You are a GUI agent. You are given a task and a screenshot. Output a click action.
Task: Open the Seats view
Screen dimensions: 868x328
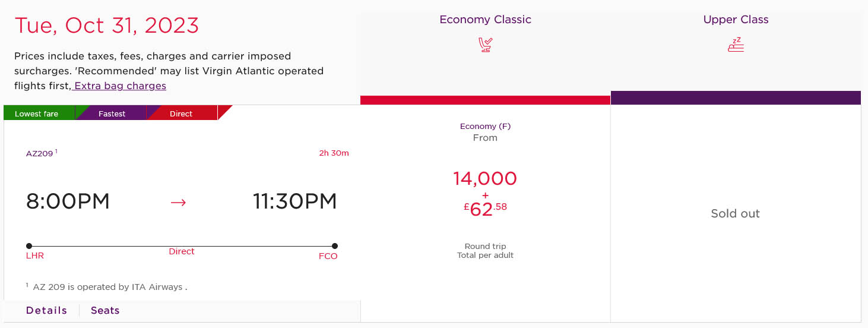click(105, 310)
